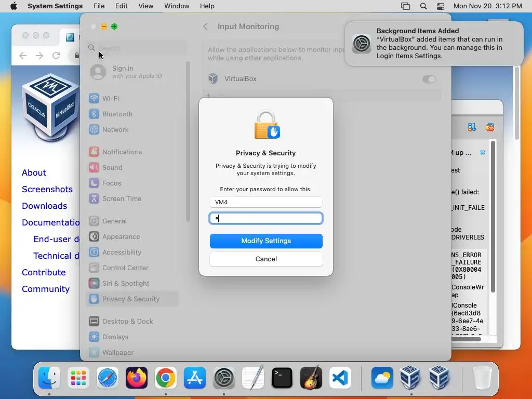Open the About link on VirtualBox page
Screen dimensions: 532x399
click(34, 172)
